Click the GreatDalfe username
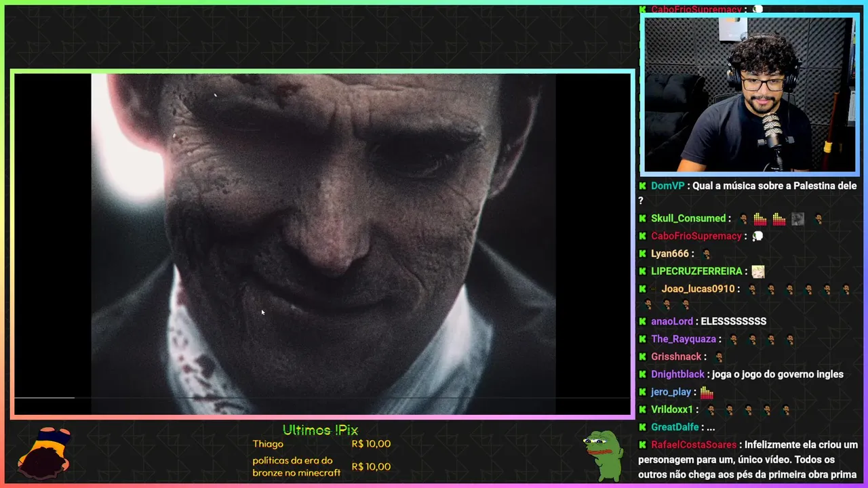868x488 pixels. [x=674, y=427]
